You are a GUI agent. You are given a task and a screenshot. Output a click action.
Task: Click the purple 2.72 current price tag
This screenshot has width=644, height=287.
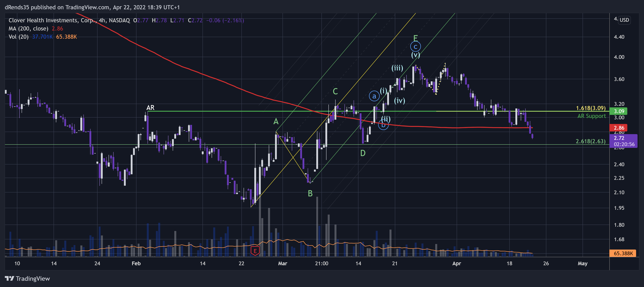tap(623, 141)
